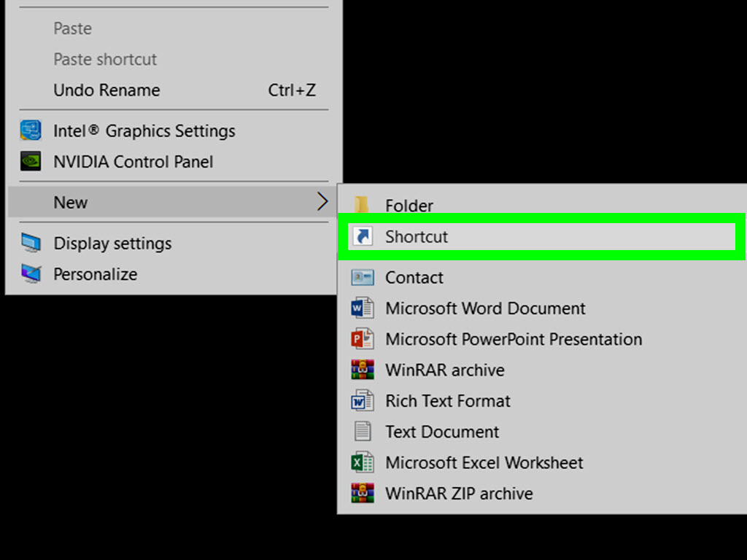
Task: Click the Text Document icon
Action: point(363,431)
